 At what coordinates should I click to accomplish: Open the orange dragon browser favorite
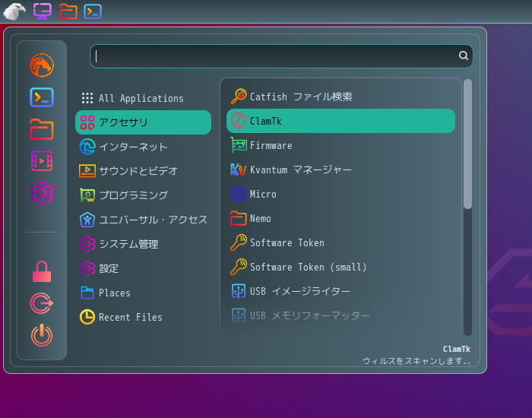click(42, 65)
